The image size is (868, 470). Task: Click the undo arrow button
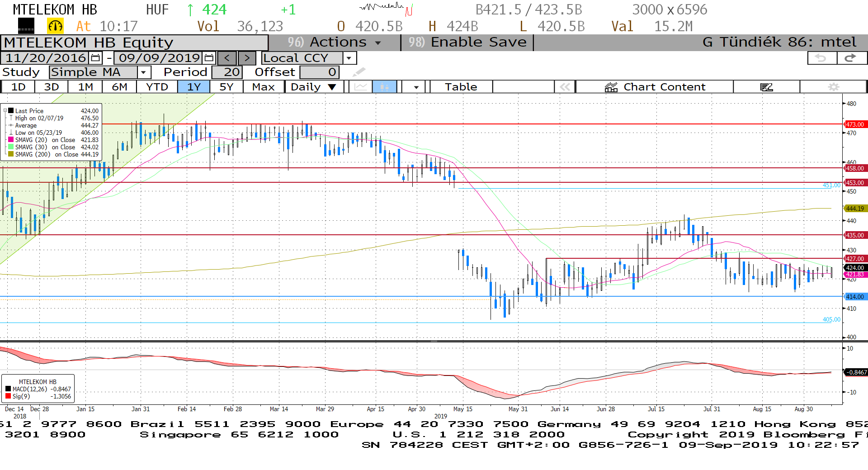[x=821, y=58]
